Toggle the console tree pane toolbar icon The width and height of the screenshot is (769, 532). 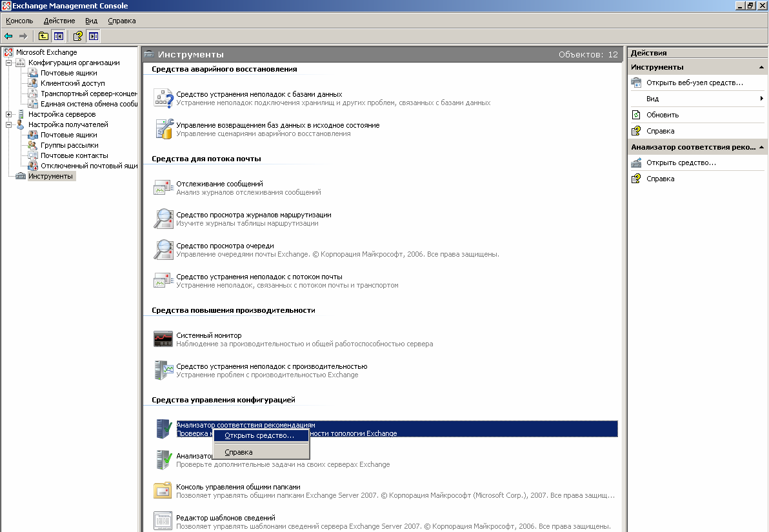coord(58,36)
